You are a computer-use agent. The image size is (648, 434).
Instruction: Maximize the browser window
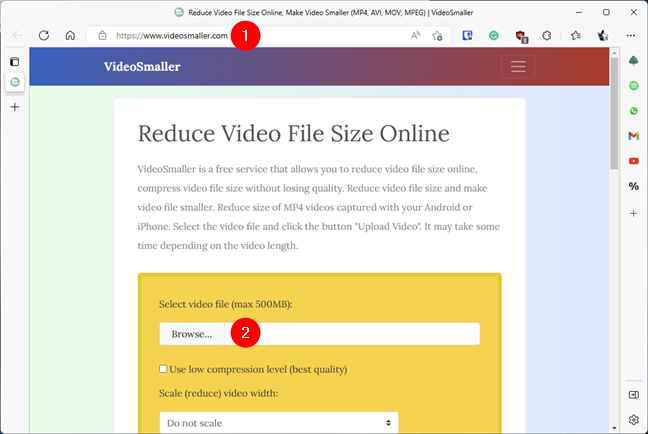point(606,12)
